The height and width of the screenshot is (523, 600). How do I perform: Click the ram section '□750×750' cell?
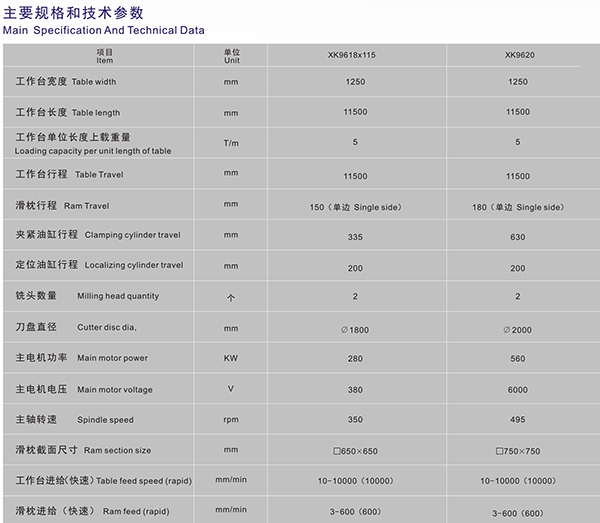click(518, 451)
